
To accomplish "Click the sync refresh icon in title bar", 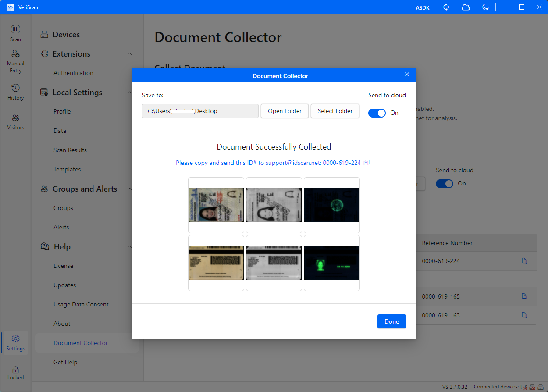I will (446, 7).
